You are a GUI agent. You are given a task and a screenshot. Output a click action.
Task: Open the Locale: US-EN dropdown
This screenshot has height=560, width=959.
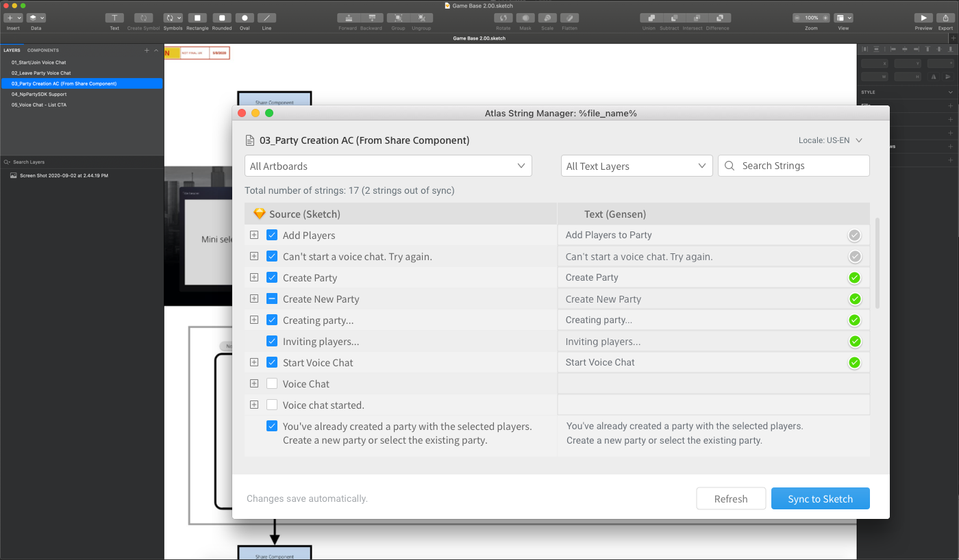tap(830, 140)
